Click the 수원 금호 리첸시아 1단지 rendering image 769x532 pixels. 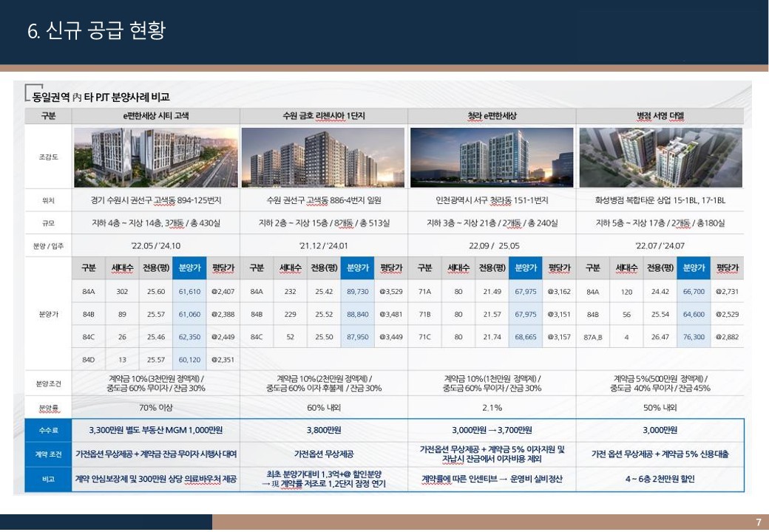(323, 157)
